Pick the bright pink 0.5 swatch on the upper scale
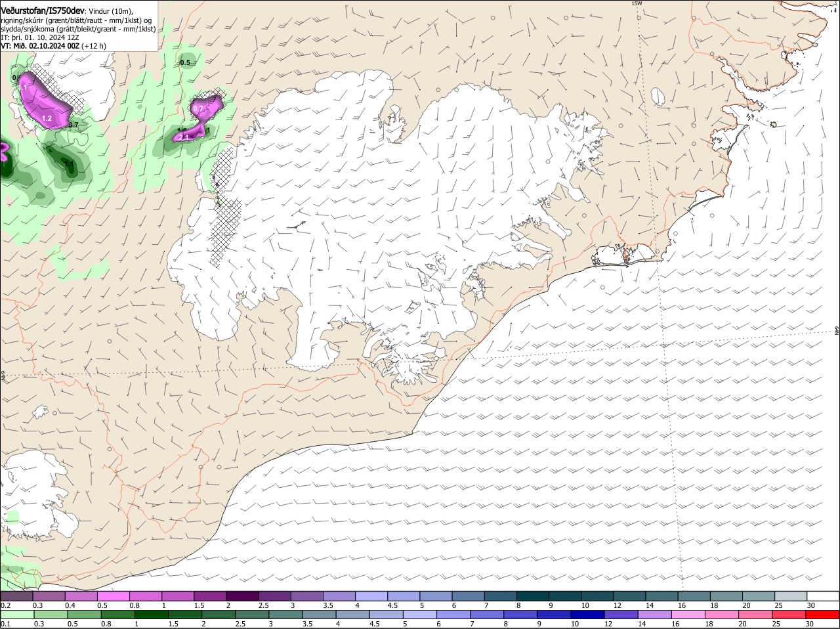Viewport: 840px width, 629px height. point(113,596)
